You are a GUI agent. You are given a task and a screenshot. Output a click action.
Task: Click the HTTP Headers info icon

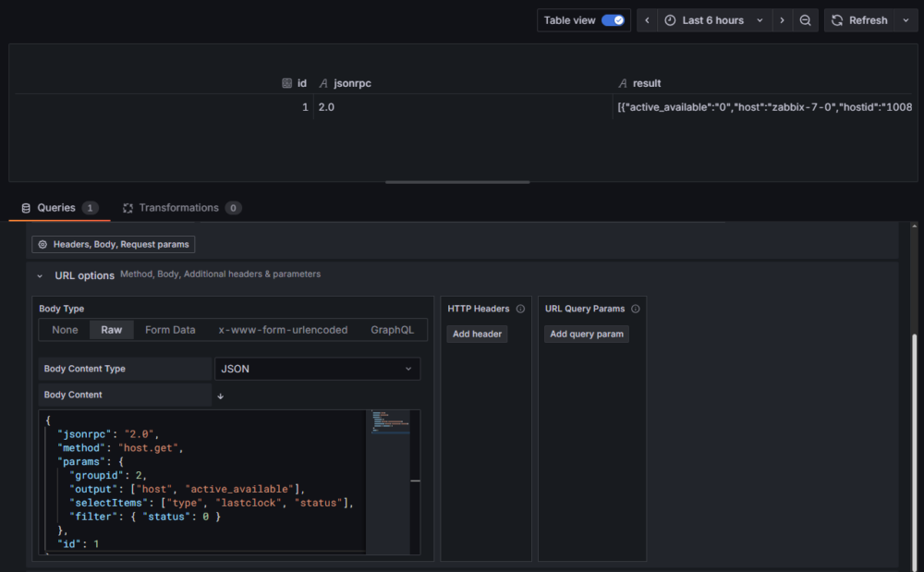pyautogui.click(x=520, y=309)
